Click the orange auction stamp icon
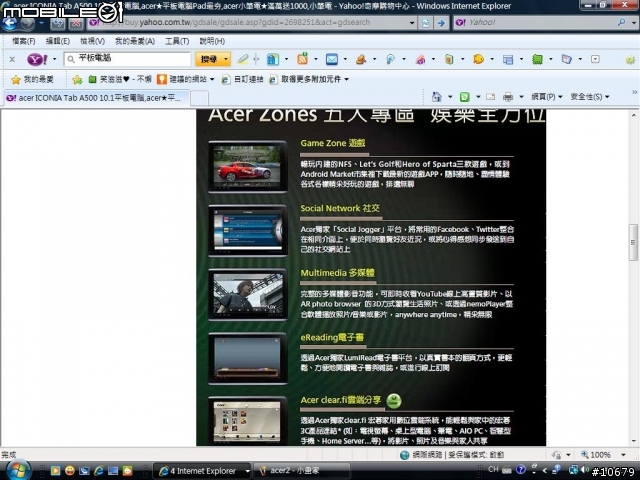The width and height of the screenshot is (640, 480). point(361,60)
